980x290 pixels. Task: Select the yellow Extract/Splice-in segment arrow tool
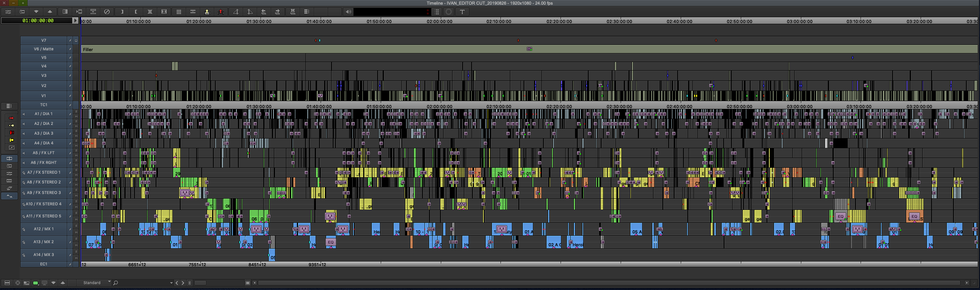[11, 125]
